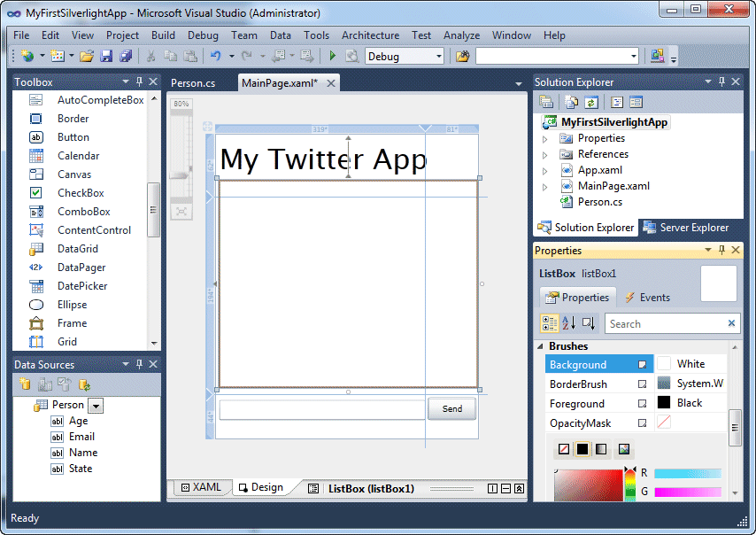
Task: Select the DataGrid control in Toolbox
Action: 78,248
